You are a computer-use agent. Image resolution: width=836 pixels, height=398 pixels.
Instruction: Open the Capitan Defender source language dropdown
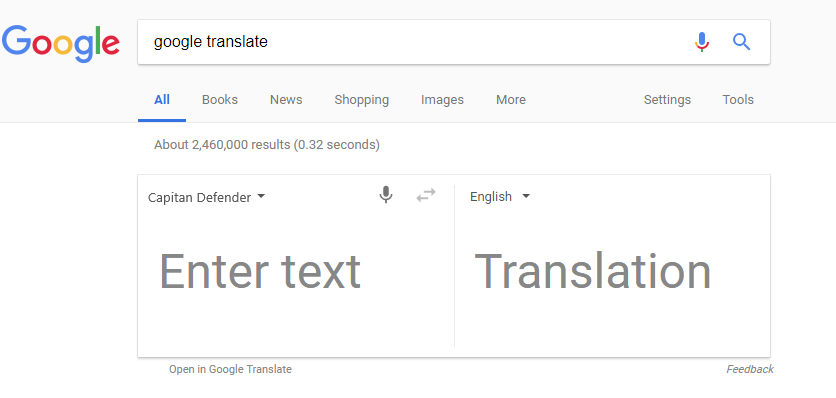pos(206,197)
